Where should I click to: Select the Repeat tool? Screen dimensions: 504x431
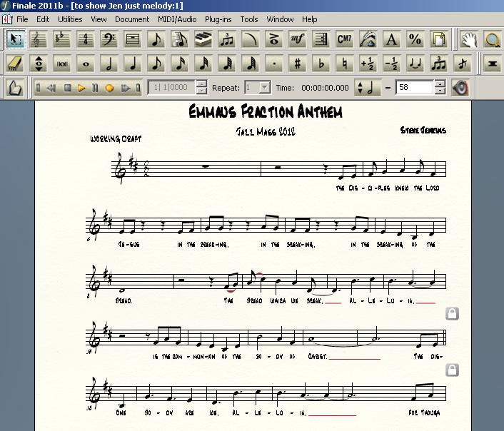321,39
